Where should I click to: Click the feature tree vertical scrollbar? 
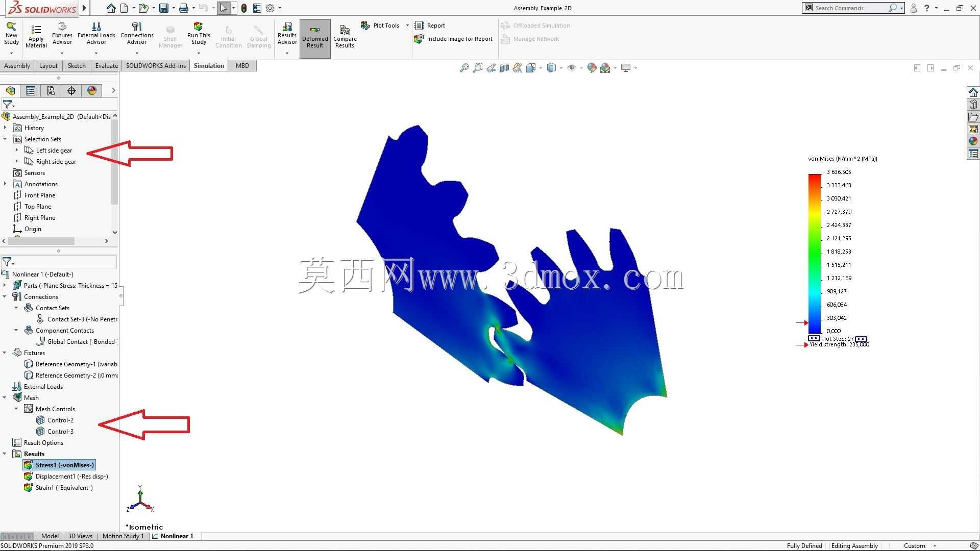coord(115,162)
